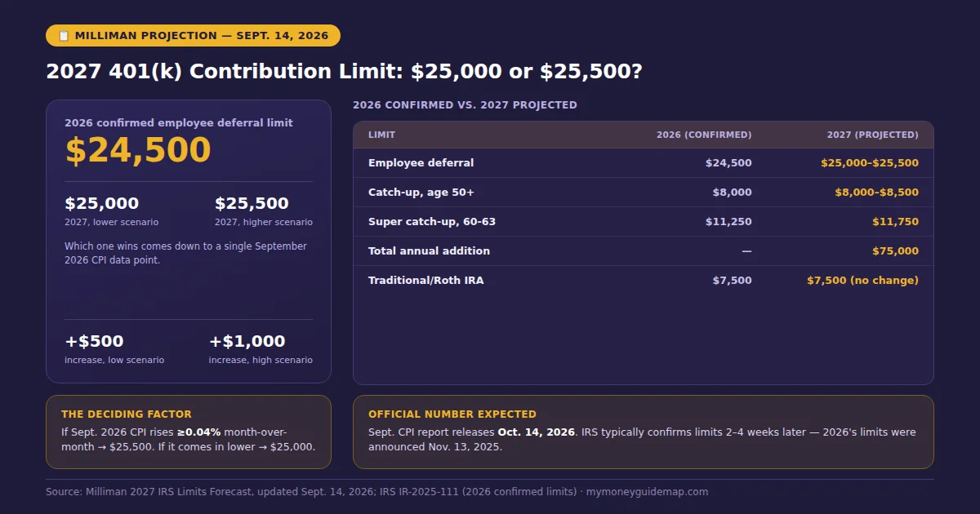Click the $75,000 projected total cell
Image resolution: width=980 pixels, height=514 pixels.
tap(895, 250)
